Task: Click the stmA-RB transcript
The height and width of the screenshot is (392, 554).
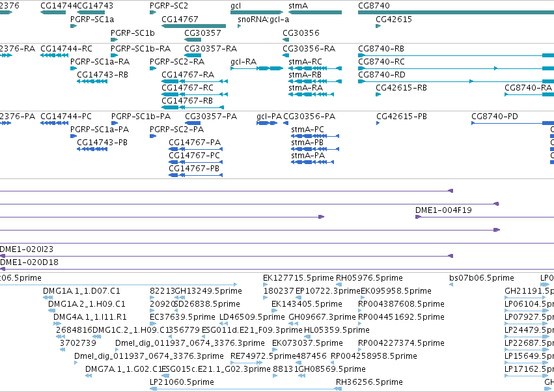Action: click(315, 81)
